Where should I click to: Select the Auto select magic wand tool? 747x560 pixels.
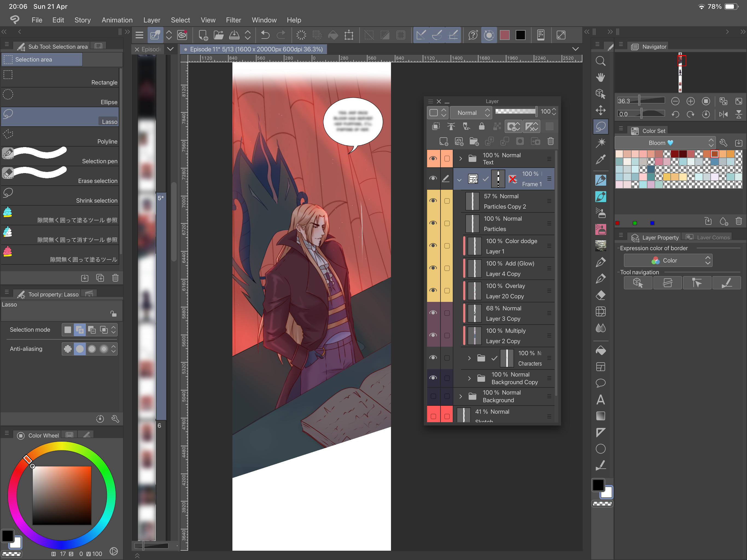(600, 143)
